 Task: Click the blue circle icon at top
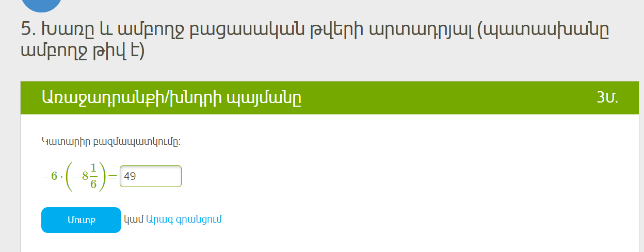click(42, 4)
